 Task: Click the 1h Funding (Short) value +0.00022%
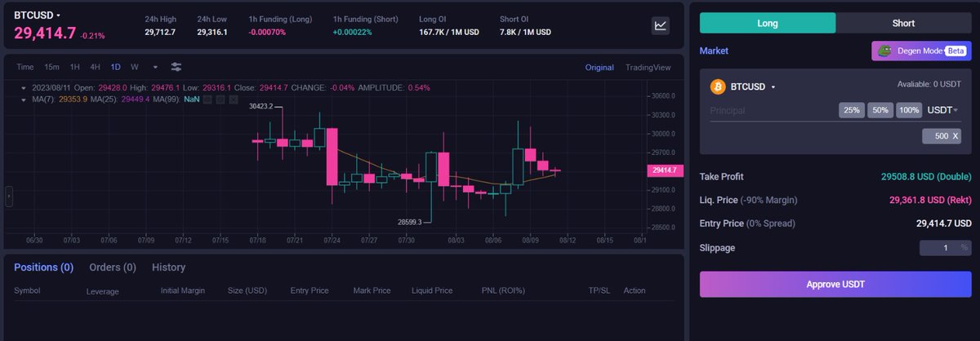pyautogui.click(x=353, y=32)
